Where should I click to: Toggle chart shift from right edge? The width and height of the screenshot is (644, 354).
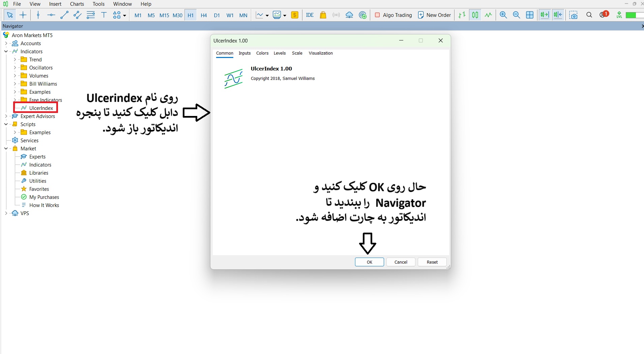pos(558,15)
